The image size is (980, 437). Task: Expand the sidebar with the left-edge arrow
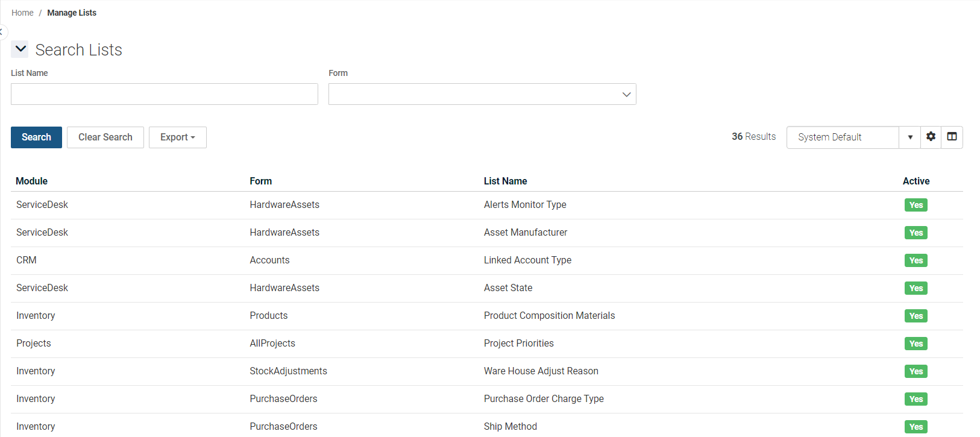(x=2, y=31)
